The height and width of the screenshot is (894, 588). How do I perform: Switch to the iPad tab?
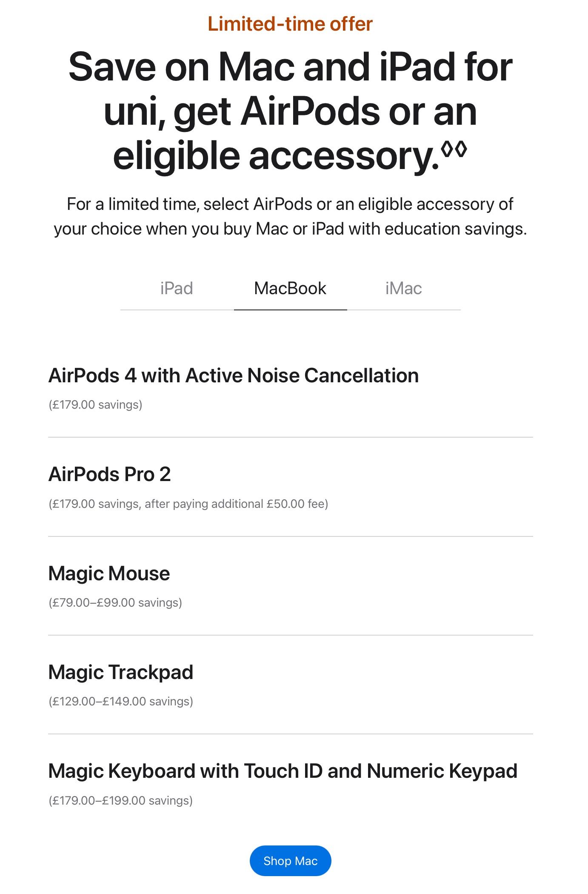(x=177, y=289)
